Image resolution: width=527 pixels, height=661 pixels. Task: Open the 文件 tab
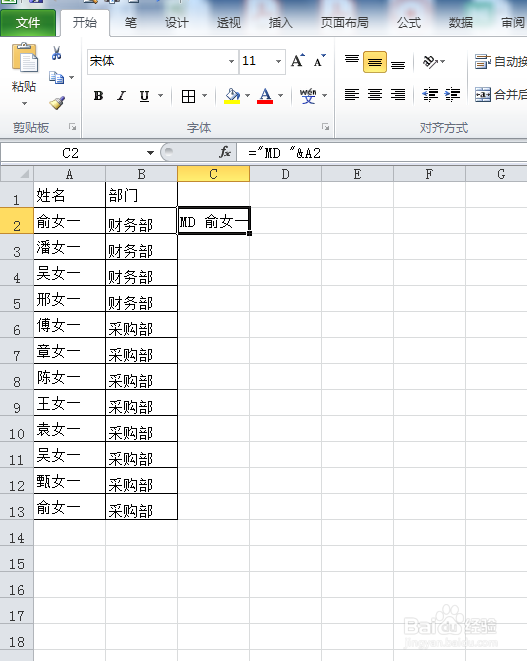[x=28, y=23]
